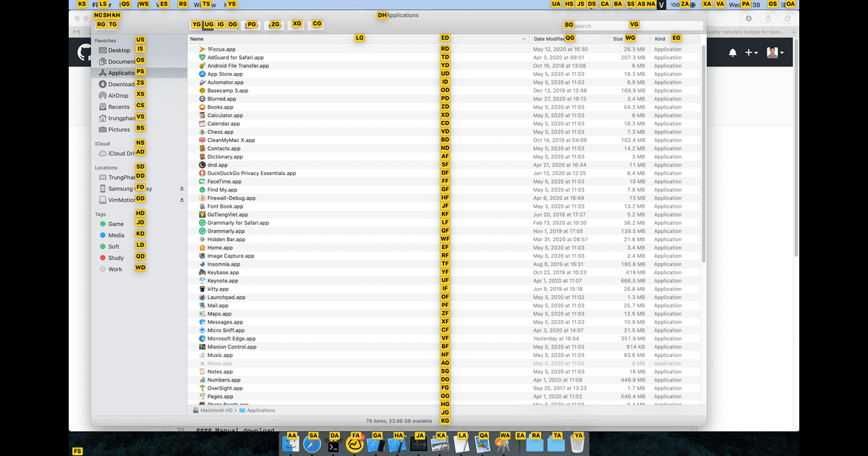Screen dimensions: 868x456
Task: Select the Home.app orange house icon
Action: click(x=202, y=248)
